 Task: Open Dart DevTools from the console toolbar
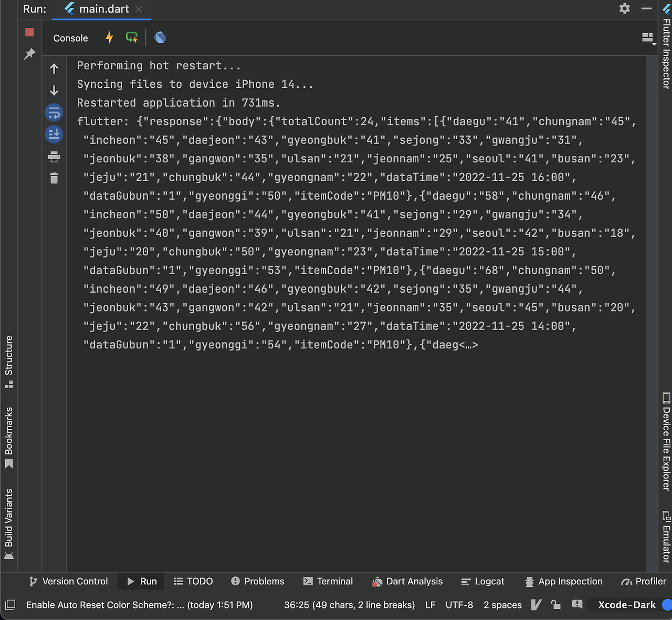(x=160, y=37)
